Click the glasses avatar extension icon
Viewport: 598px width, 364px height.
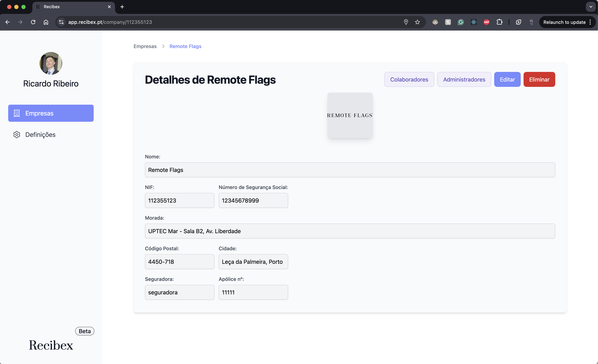click(435, 22)
